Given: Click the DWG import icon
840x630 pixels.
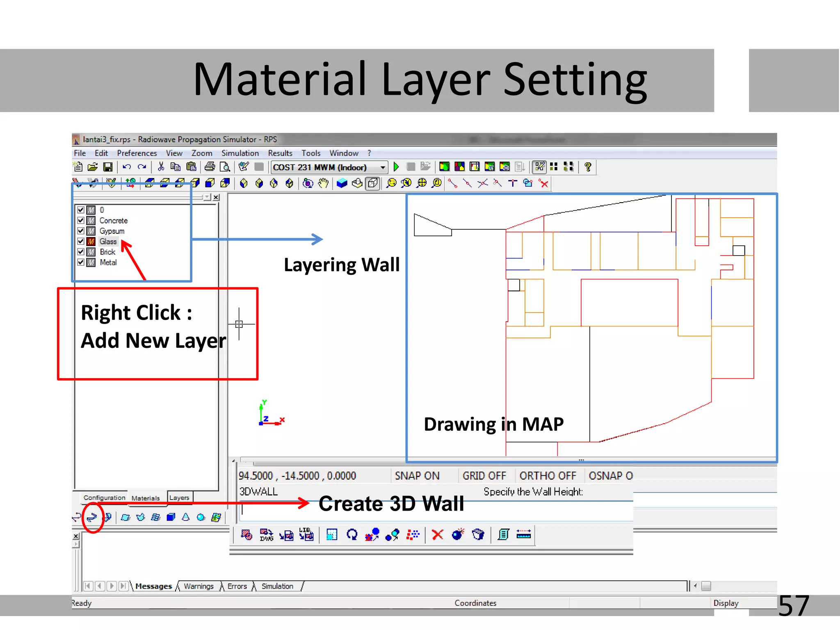Looking at the screenshot, I should (x=267, y=535).
